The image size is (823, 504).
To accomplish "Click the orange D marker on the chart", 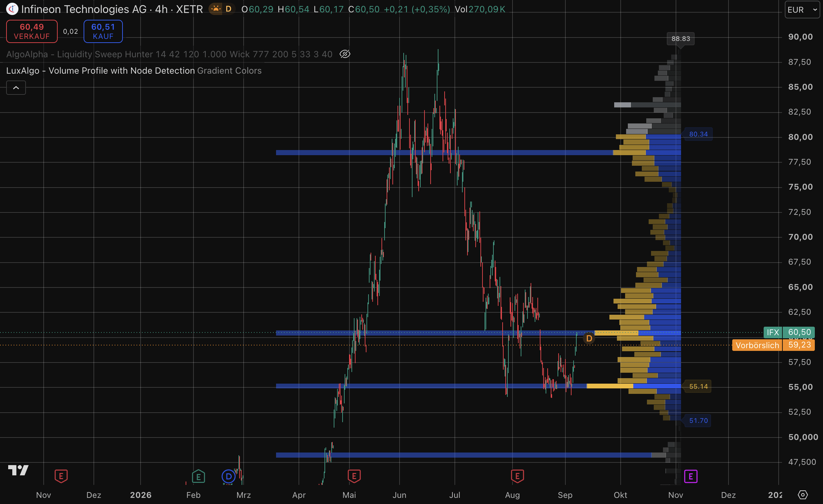I will [589, 338].
